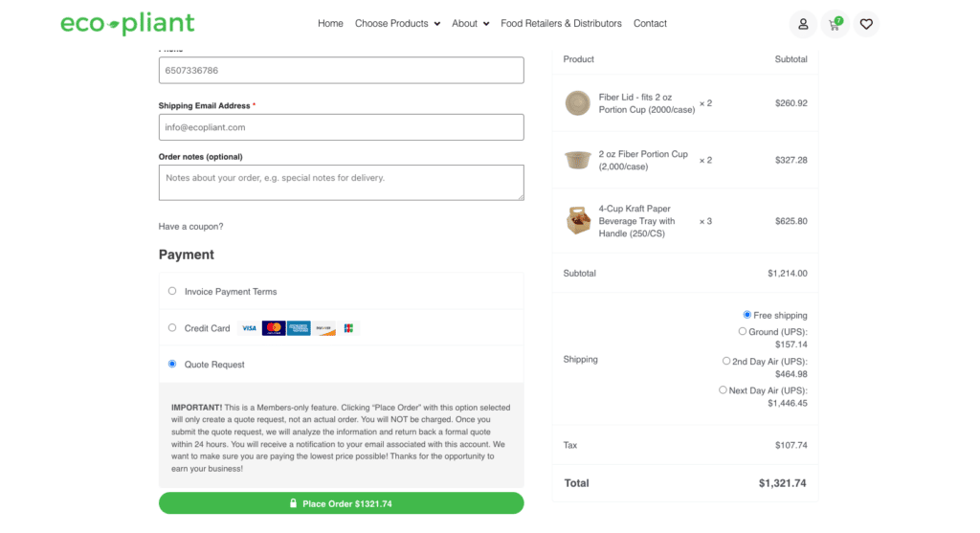Select Credit Card payment option
This screenshot has height=533, width=980.
[172, 327]
